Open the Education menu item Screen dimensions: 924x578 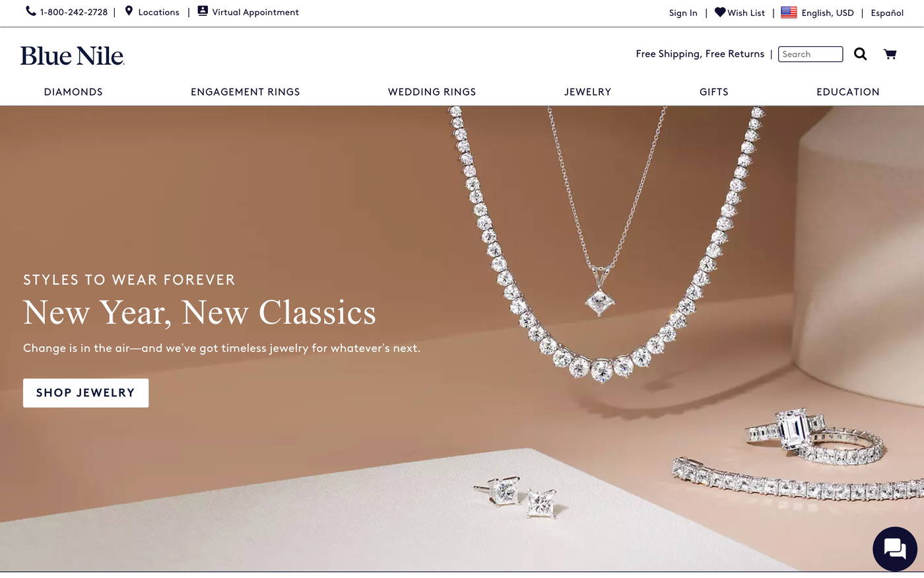[x=848, y=92]
